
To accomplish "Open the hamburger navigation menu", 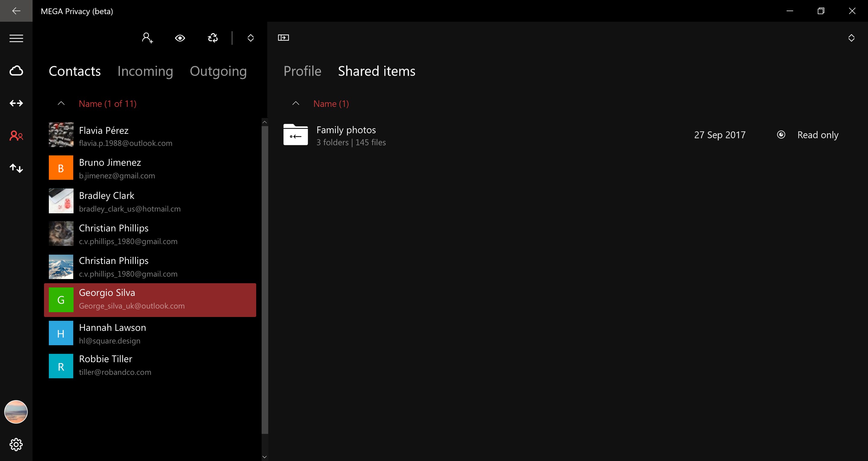I will (16, 39).
